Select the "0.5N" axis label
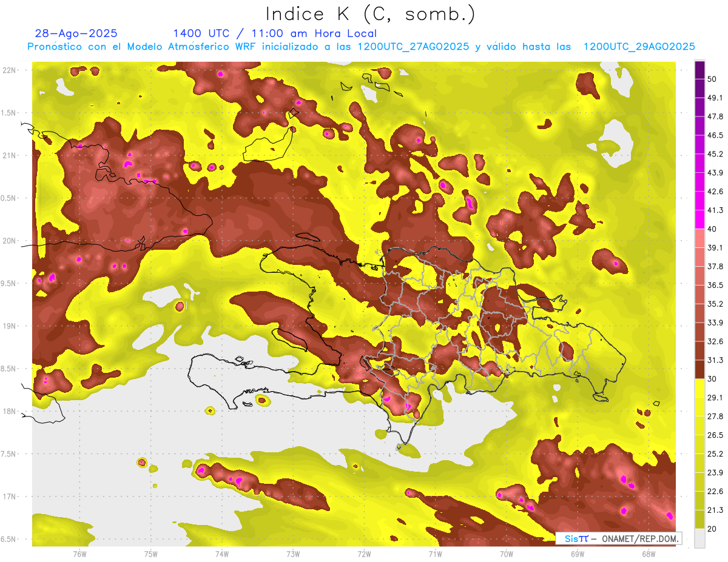728x562 pixels. click(x=8, y=198)
